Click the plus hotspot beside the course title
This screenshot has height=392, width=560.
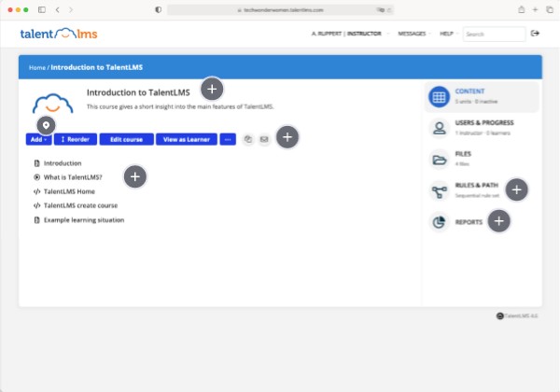pos(213,90)
